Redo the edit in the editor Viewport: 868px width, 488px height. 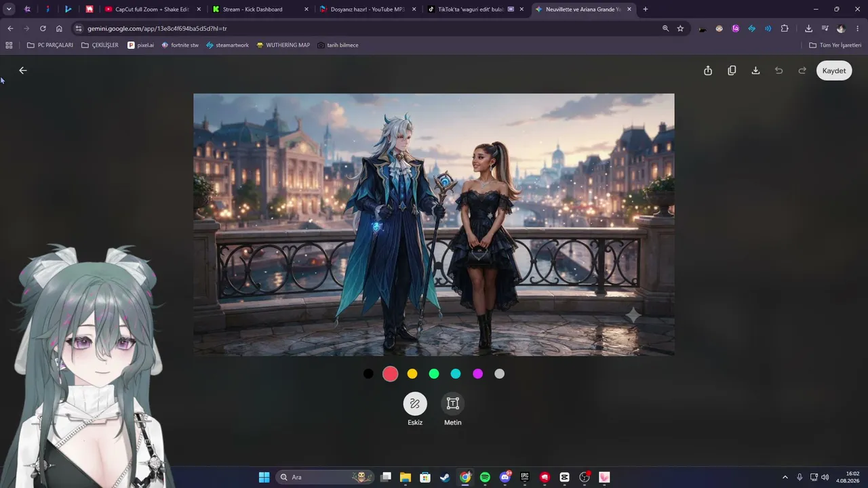[x=802, y=70]
